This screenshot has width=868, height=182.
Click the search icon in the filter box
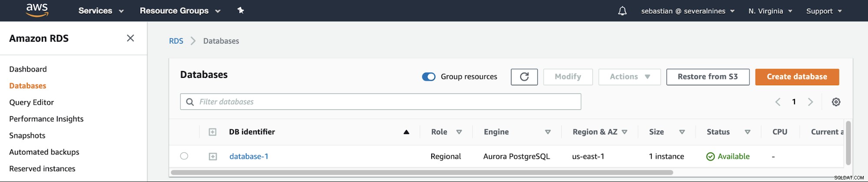pos(190,102)
